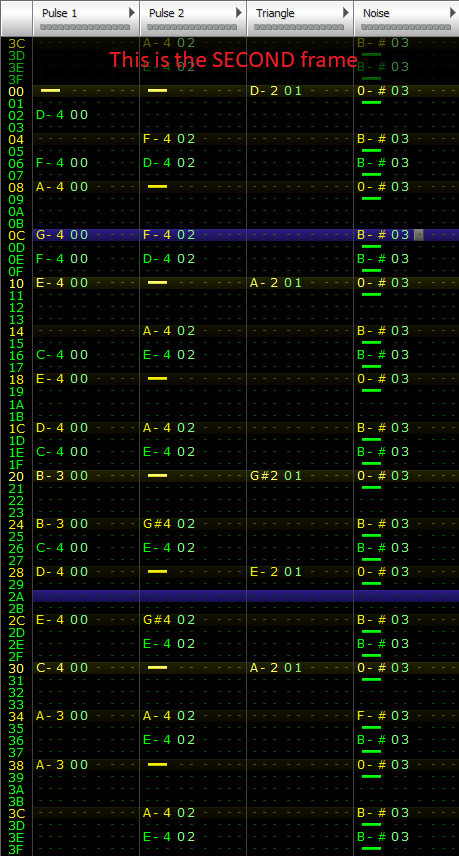Toggle mute on the Noise channel header
The image size is (459, 856).
pyautogui.click(x=376, y=13)
